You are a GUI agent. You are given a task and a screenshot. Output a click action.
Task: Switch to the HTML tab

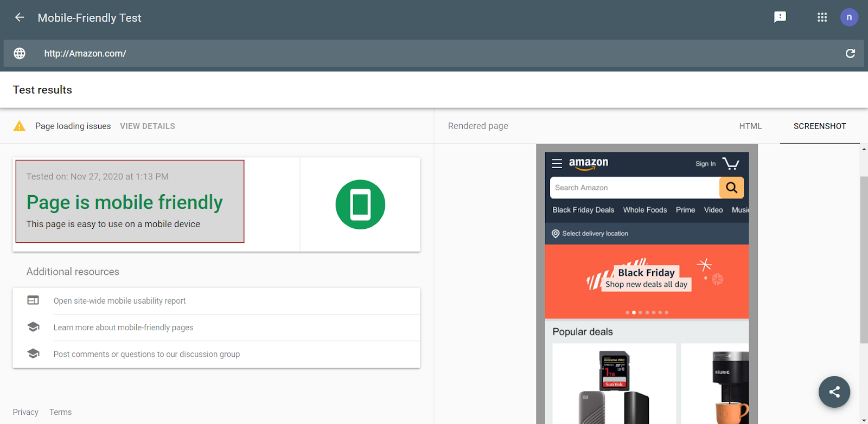coord(750,126)
